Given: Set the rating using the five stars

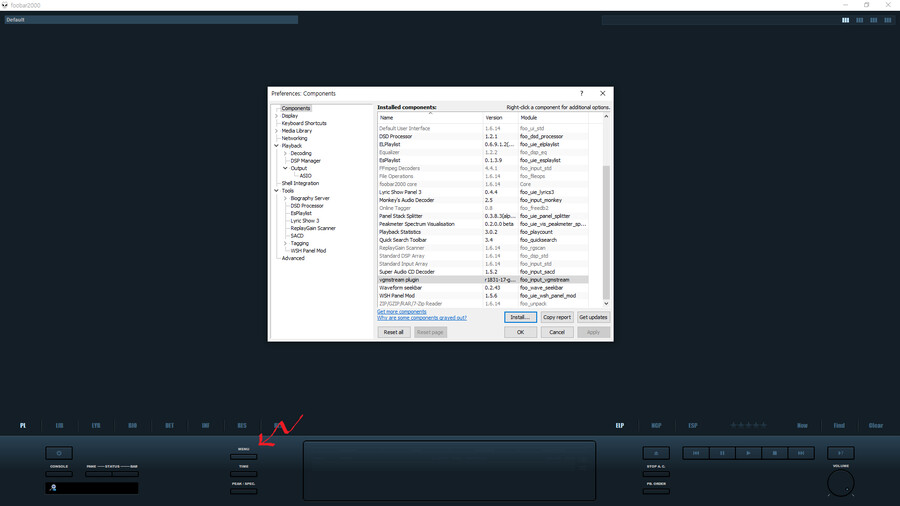Looking at the screenshot, I should click(x=748, y=425).
